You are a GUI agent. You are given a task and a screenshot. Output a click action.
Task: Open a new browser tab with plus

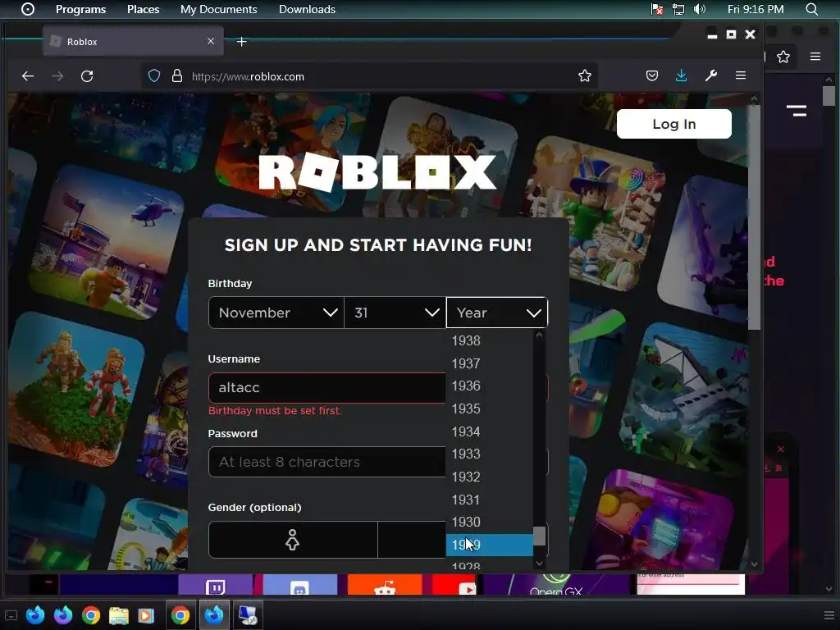click(242, 41)
